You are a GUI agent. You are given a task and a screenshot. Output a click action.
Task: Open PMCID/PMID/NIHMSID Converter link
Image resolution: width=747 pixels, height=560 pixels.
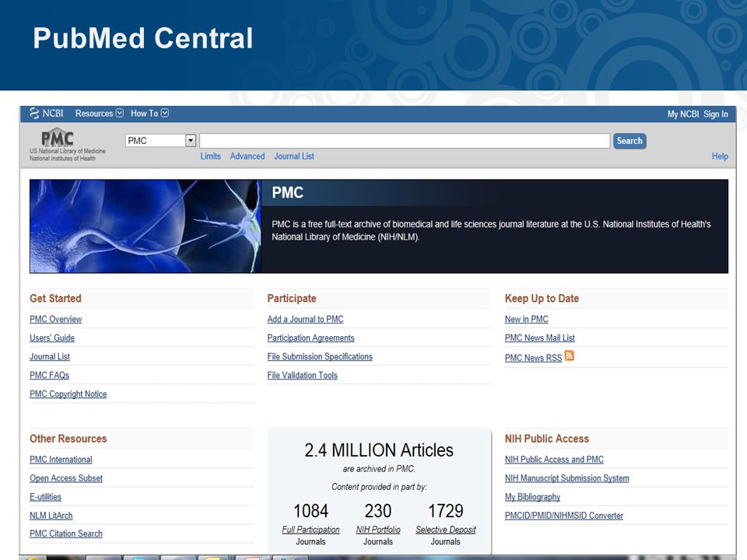point(564,515)
